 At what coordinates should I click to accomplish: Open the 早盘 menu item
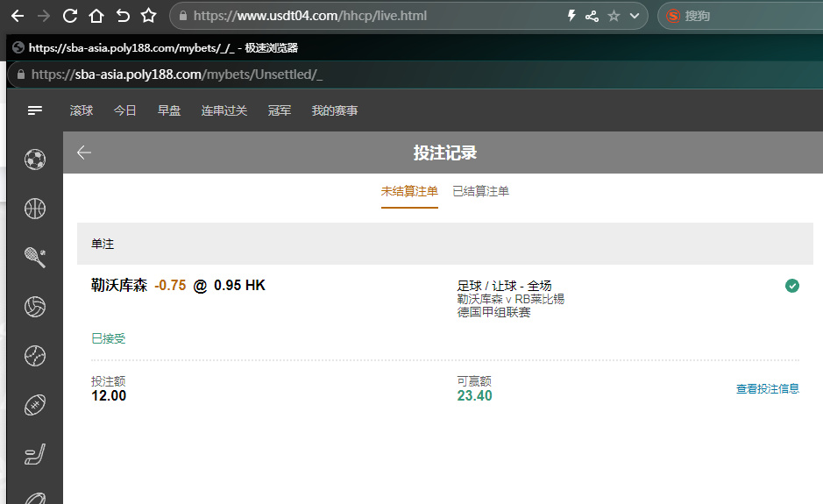[x=169, y=110]
